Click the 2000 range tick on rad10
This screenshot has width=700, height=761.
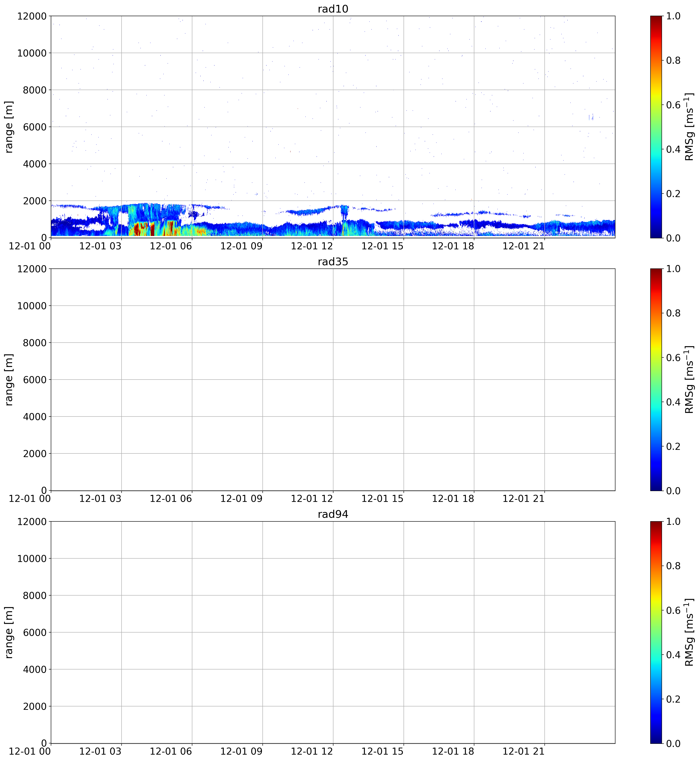[35, 201]
